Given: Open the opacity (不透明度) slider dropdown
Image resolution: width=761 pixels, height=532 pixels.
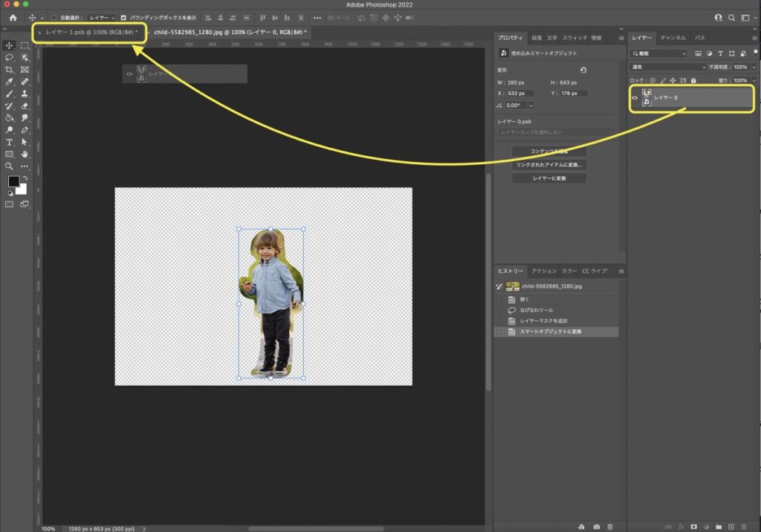Looking at the screenshot, I should pos(754,67).
